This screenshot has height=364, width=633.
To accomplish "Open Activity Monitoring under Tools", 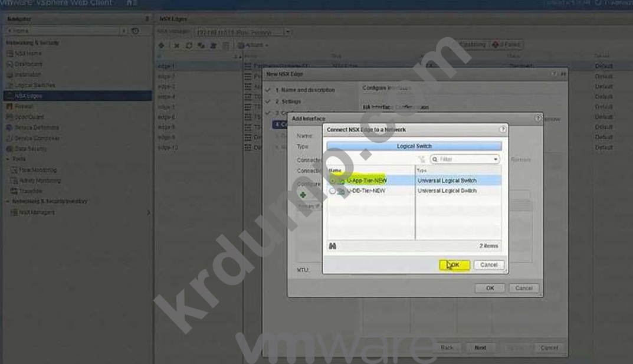I will (40, 181).
